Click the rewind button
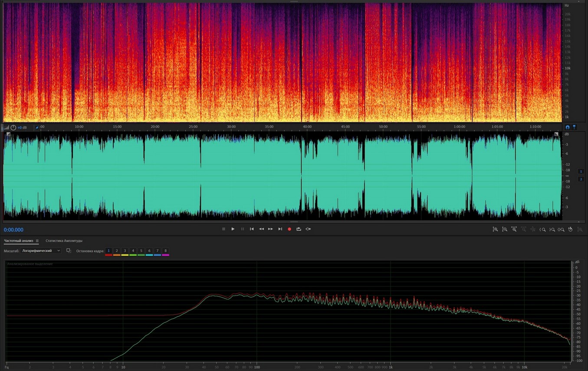 261,229
